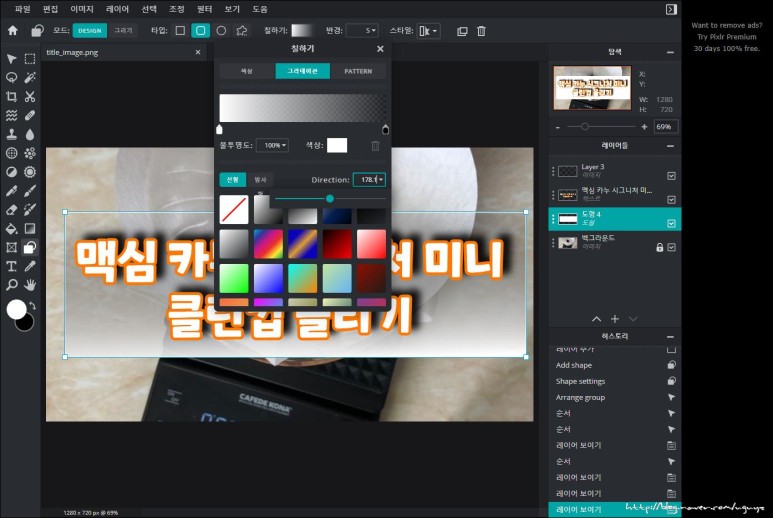Select the Crop tool
The image size is (773, 518).
[11, 97]
